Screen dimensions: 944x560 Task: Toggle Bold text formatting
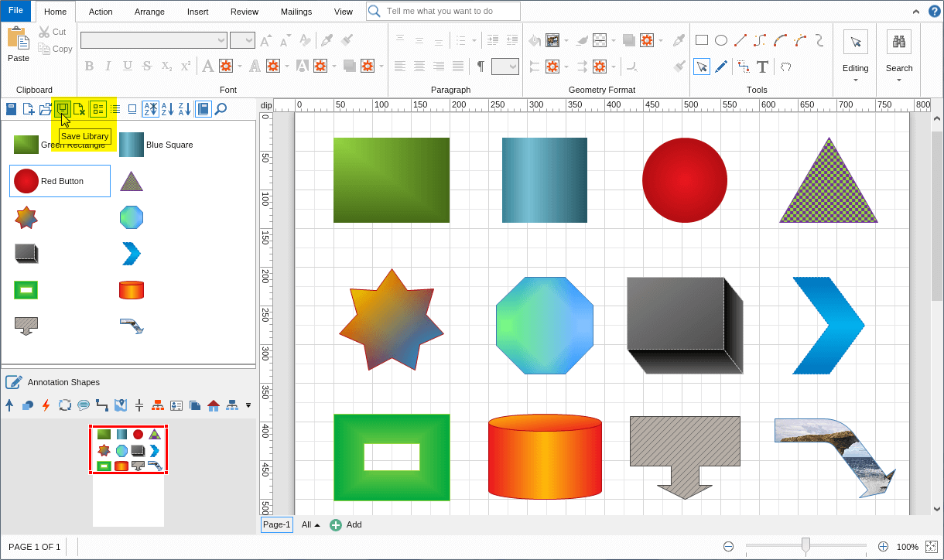point(89,67)
